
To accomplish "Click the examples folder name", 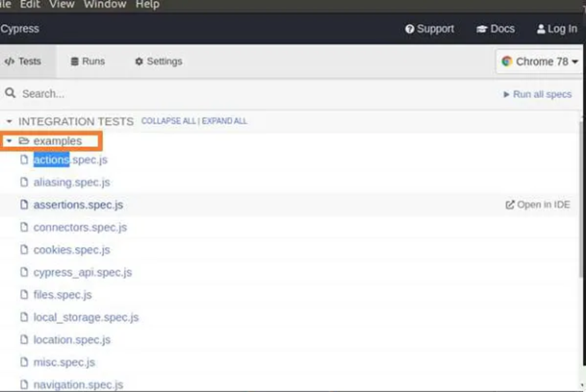I will pyautogui.click(x=58, y=141).
